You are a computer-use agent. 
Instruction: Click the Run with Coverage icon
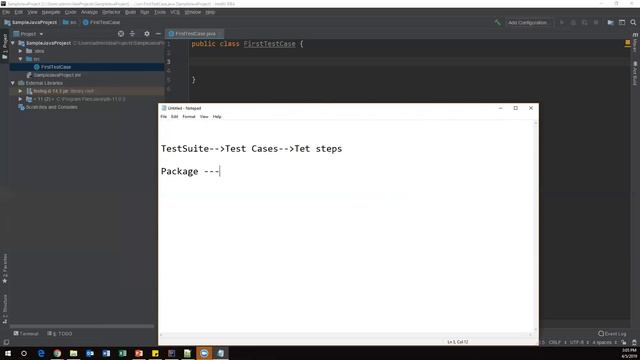pyautogui.click(x=584, y=22)
